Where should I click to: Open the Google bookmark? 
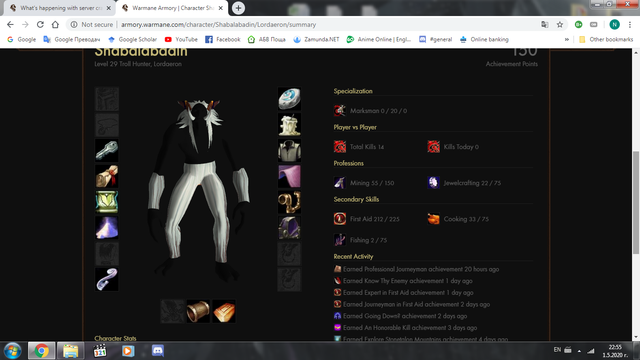tap(22, 40)
